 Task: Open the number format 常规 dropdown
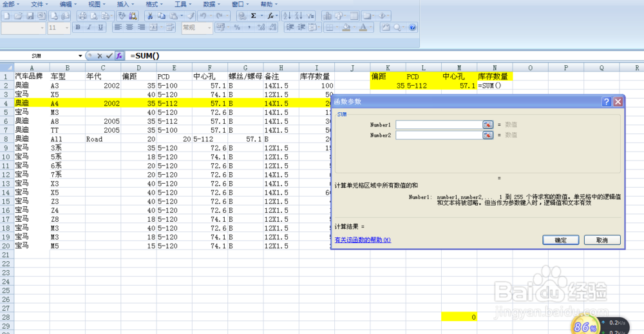209,28
